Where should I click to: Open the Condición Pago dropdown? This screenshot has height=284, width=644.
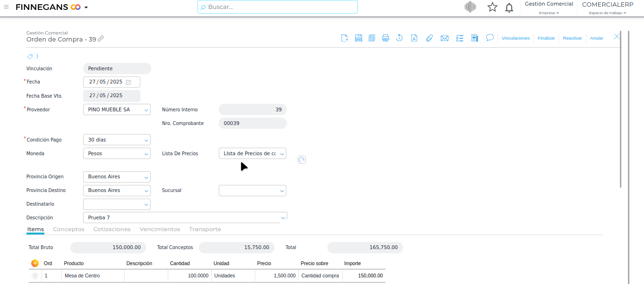146,140
